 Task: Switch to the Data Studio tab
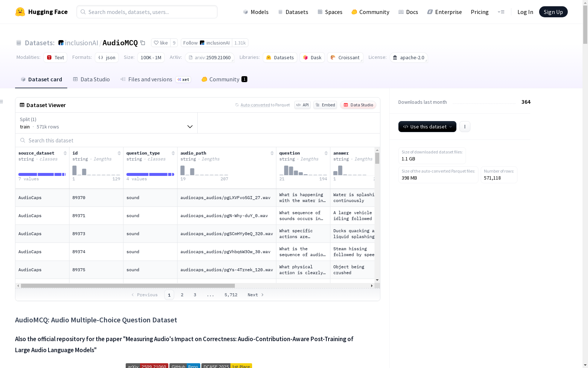(92, 79)
